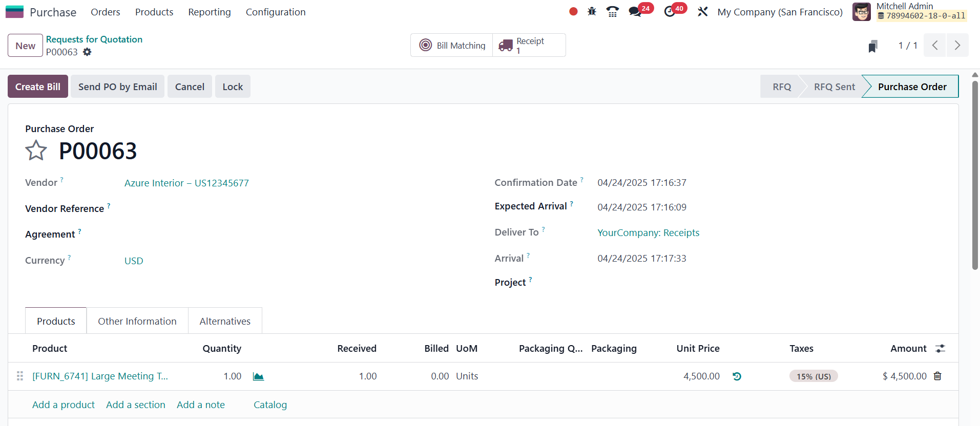980x426 pixels.
Task: Open the column settings adjust icon
Action: pos(940,349)
